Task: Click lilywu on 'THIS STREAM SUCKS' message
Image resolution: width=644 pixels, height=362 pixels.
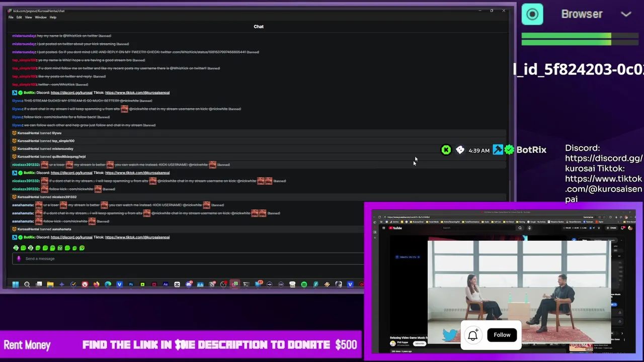Action: pos(17,101)
